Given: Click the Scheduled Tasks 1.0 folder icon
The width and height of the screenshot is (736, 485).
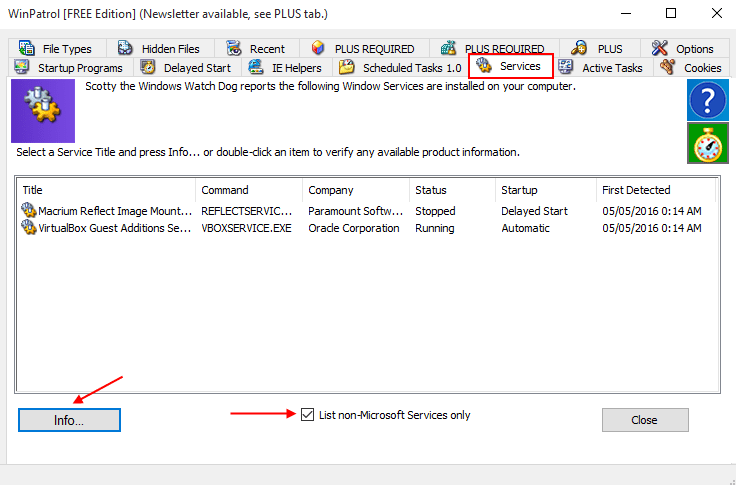Looking at the screenshot, I should click(x=347, y=67).
